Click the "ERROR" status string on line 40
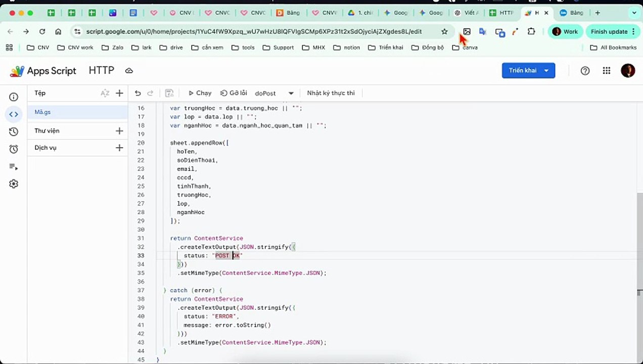Viewport: 643px width, 364px height. (x=224, y=316)
